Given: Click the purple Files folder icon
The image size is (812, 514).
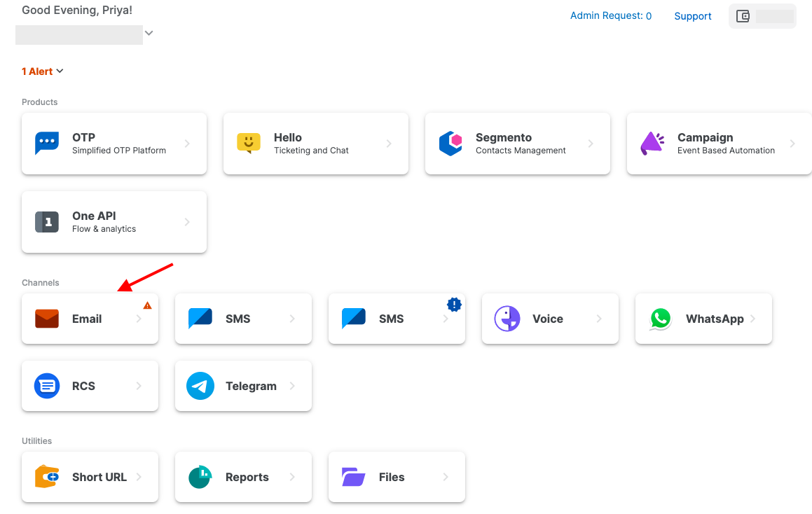Looking at the screenshot, I should click(x=354, y=477).
